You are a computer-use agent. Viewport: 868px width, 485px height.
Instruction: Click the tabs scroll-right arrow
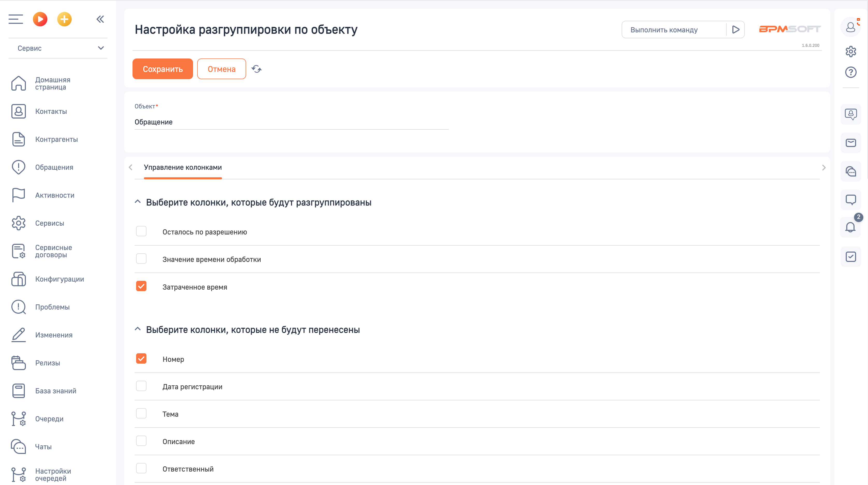tap(823, 167)
